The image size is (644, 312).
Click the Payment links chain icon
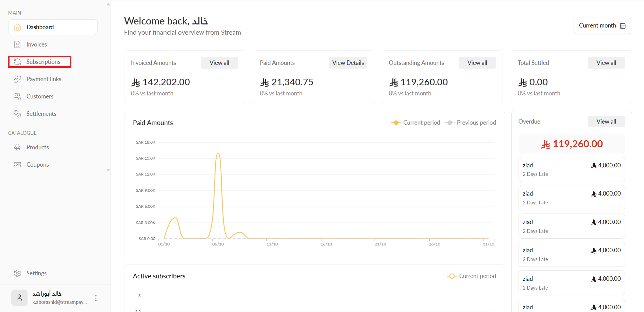pyautogui.click(x=17, y=79)
